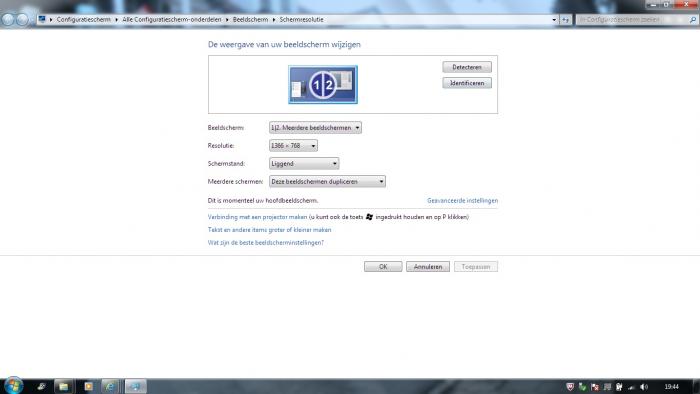700x394 pixels.
Task: Open Windows Explorer folder from taskbar
Action: click(63, 386)
